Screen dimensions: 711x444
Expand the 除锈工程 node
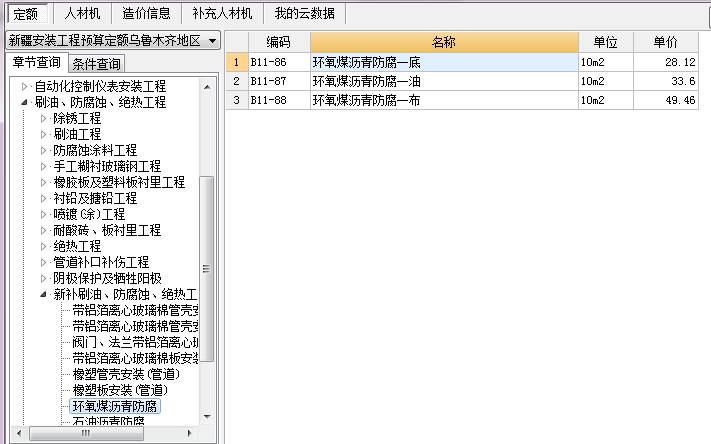pyautogui.click(x=44, y=118)
